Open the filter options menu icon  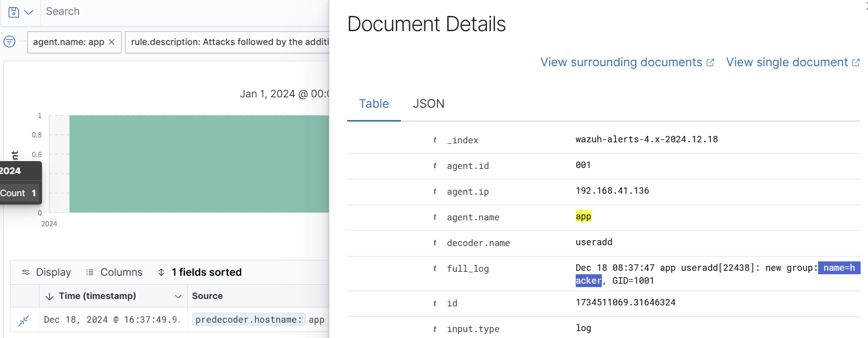coord(9,42)
